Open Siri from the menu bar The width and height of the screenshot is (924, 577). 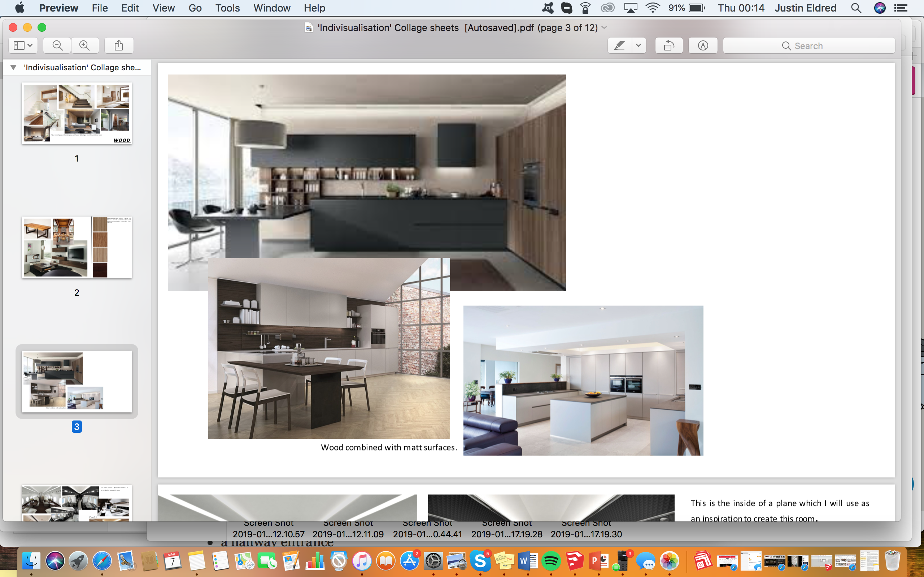click(880, 8)
